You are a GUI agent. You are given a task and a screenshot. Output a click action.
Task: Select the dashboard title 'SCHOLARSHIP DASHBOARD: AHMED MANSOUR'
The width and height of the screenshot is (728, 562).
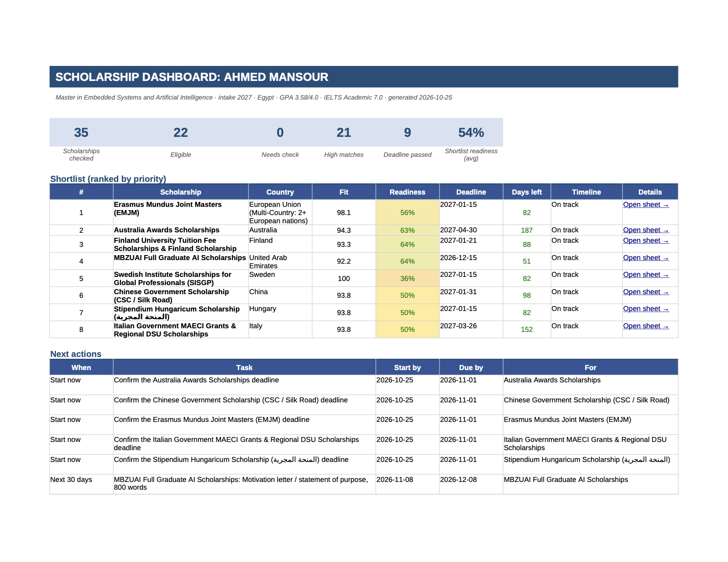click(192, 77)
